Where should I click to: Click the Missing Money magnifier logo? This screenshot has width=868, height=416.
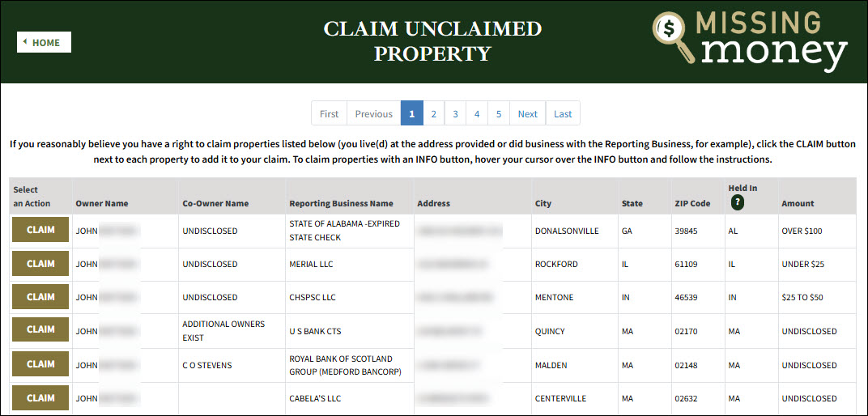point(677,37)
